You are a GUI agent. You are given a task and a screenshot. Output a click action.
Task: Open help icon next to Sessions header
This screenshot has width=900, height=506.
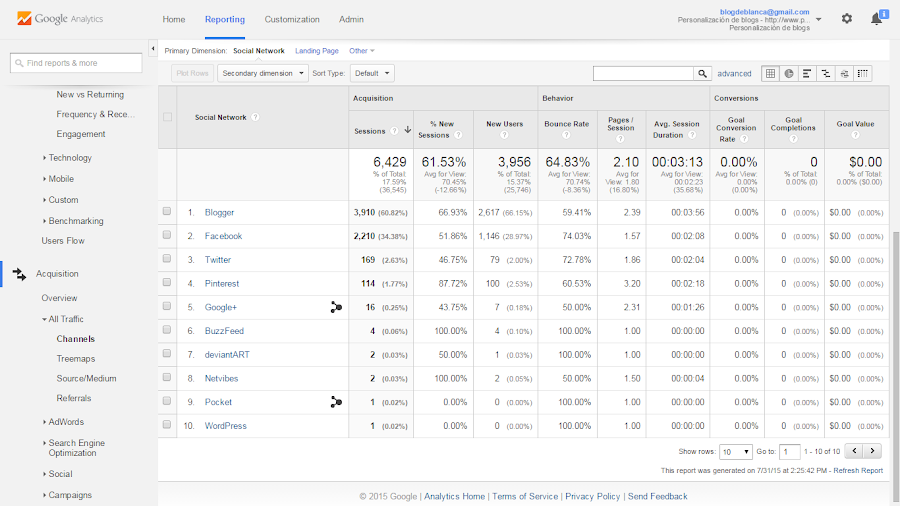pos(394,131)
